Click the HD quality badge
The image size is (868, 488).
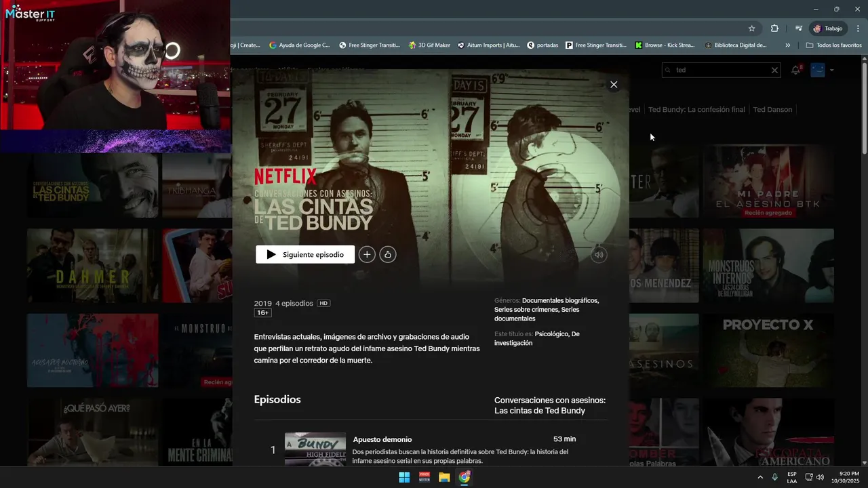click(323, 304)
